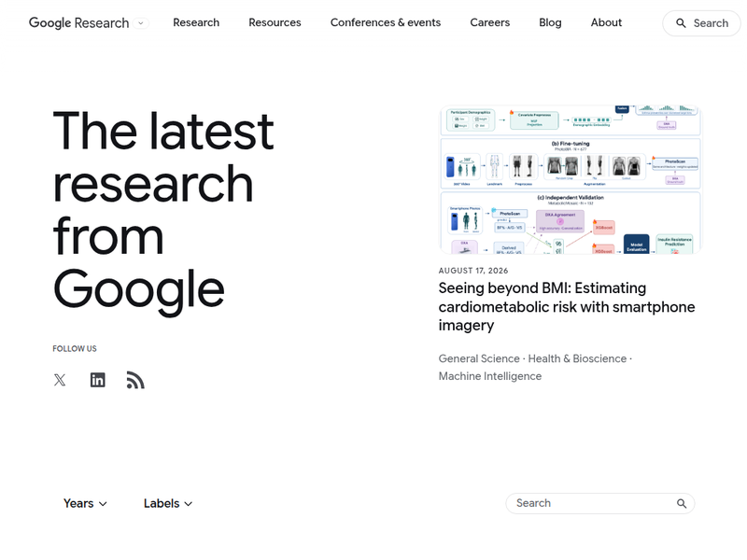
Task: Open the LinkedIn follow icon
Action: 98,380
